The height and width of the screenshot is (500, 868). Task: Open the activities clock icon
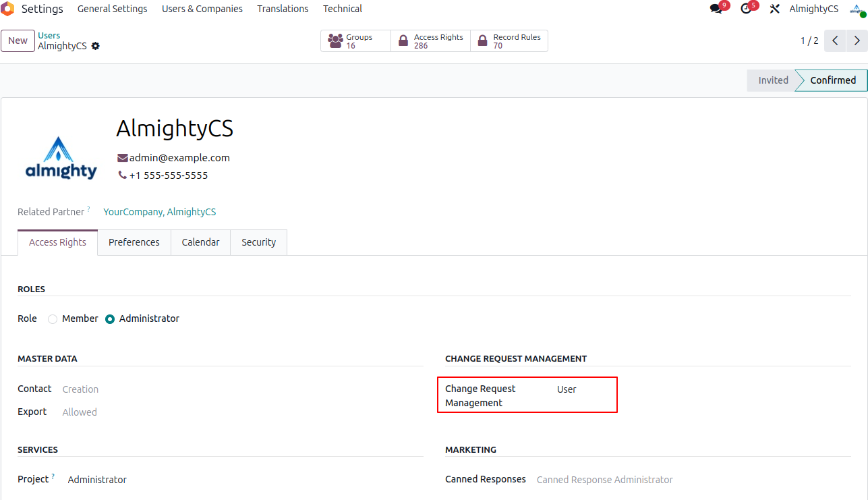pos(745,9)
